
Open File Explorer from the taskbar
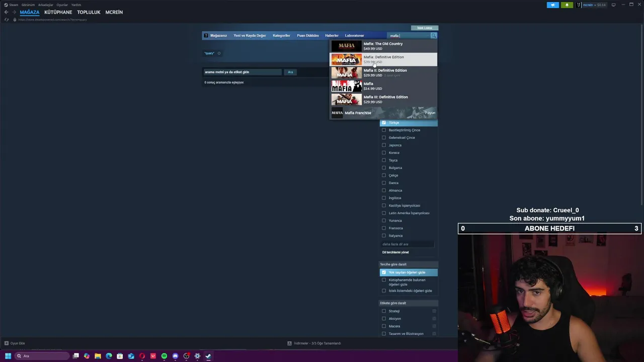pos(98,356)
